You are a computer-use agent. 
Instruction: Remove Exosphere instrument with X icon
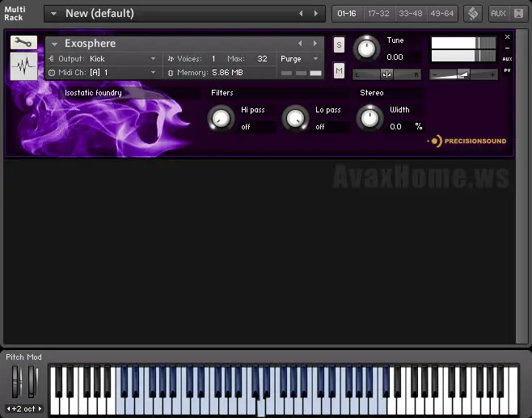click(507, 36)
